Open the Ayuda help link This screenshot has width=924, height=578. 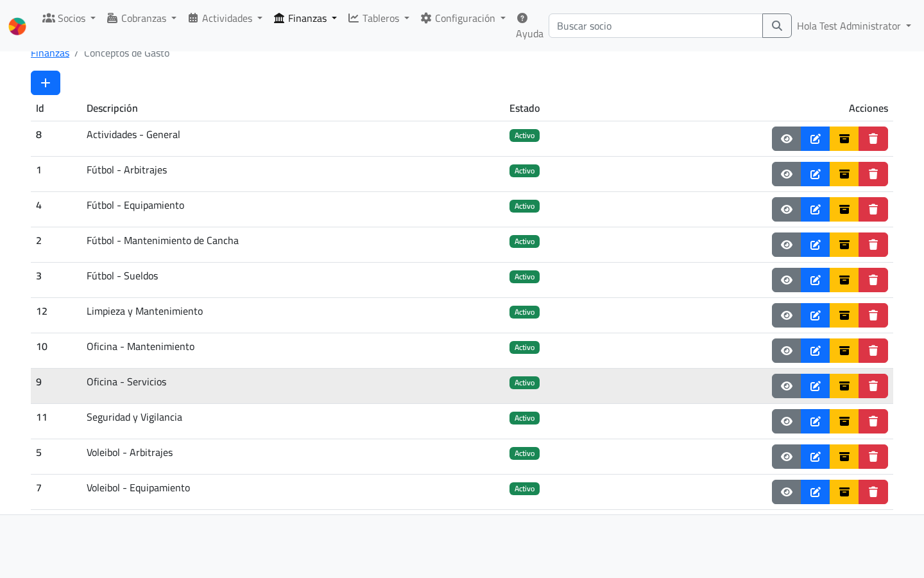pyautogui.click(x=529, y=26)
